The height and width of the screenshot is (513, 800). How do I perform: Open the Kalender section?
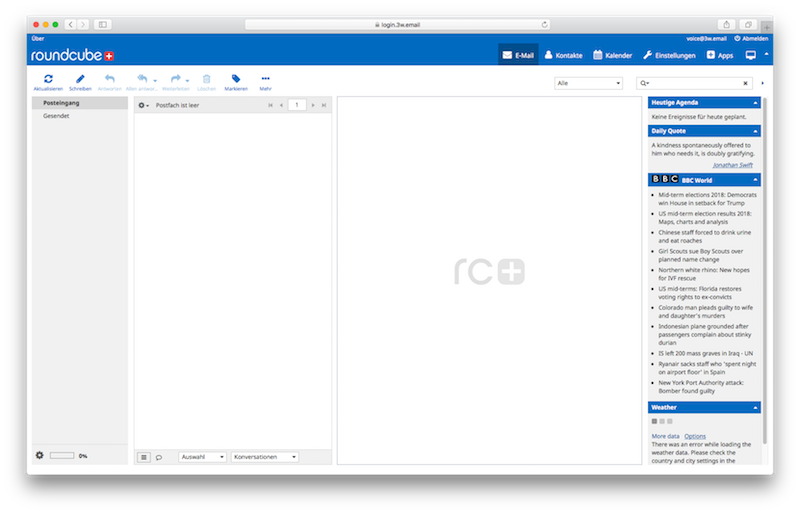[x=613, y=55]
